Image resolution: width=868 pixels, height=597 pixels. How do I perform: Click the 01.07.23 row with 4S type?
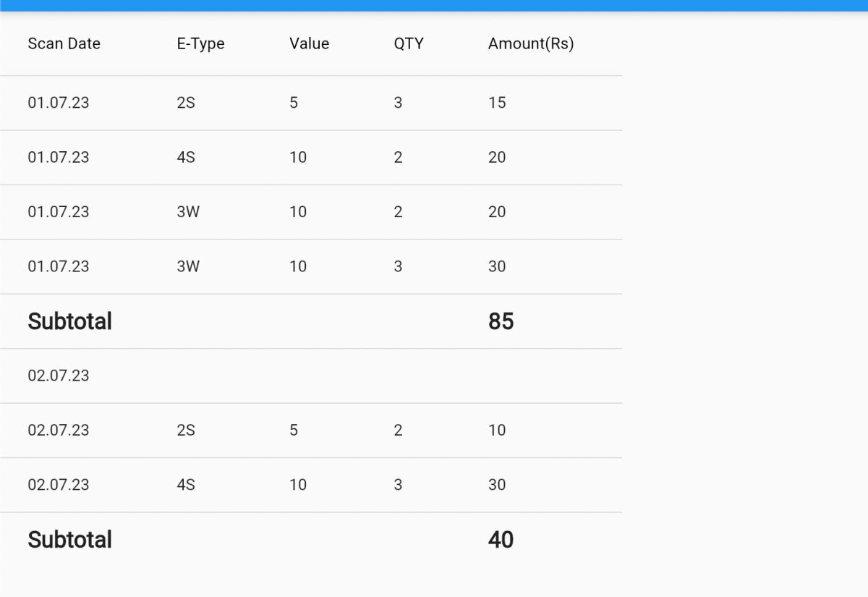[311, 158]
